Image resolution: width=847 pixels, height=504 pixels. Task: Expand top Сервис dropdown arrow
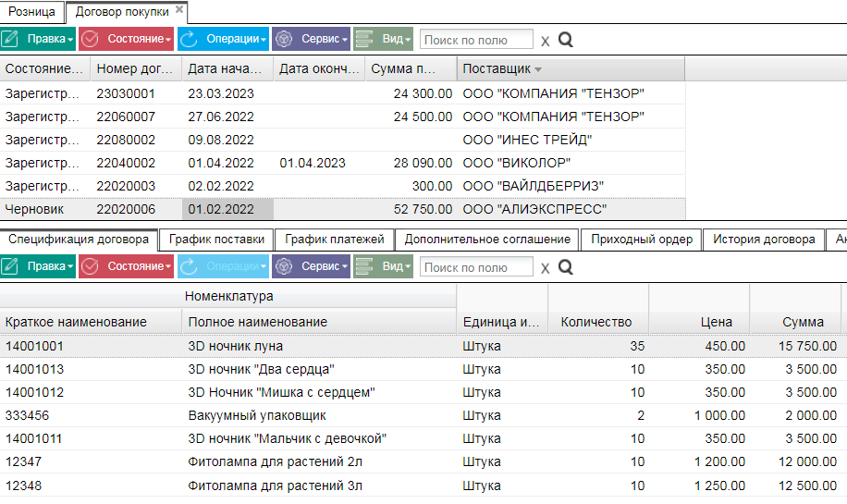click(x=345, y=40)
